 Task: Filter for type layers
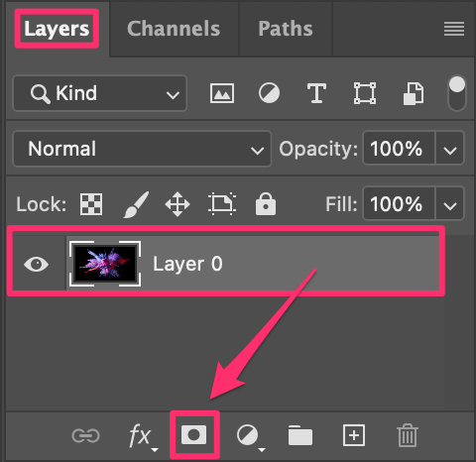coord(316,93)
